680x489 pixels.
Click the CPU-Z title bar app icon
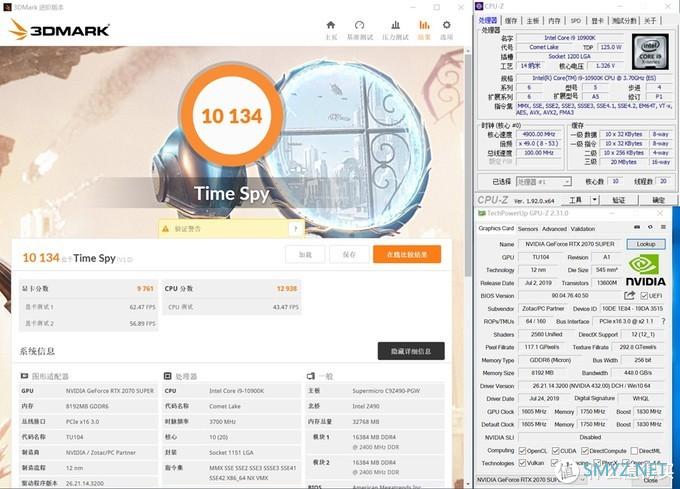coord(479,6)
